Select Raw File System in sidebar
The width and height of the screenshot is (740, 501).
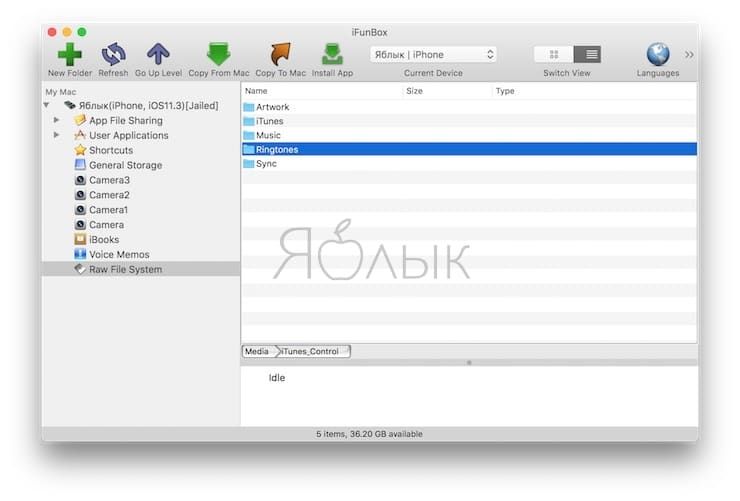click(141, 269)
